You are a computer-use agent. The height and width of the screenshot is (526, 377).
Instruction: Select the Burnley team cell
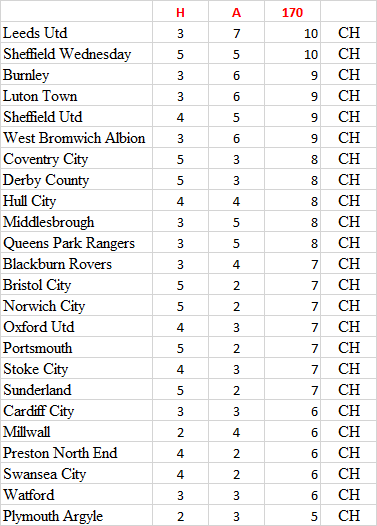tap(77, 74)
